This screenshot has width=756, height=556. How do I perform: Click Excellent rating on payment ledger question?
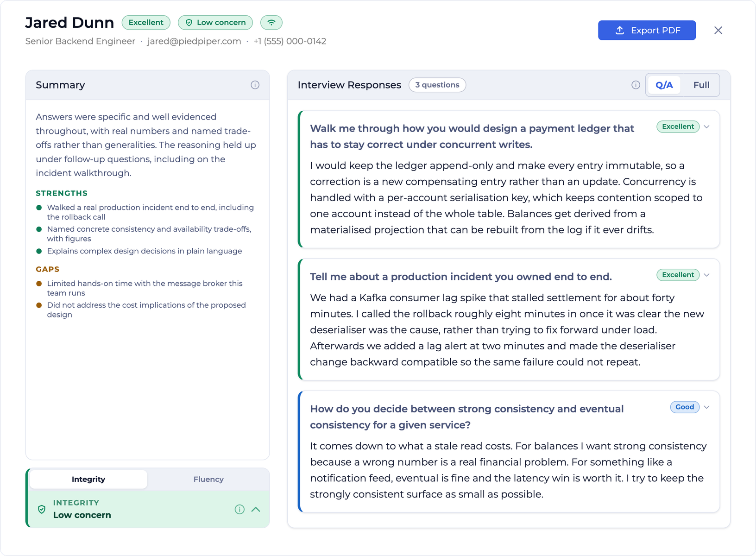tap(678, 126)
